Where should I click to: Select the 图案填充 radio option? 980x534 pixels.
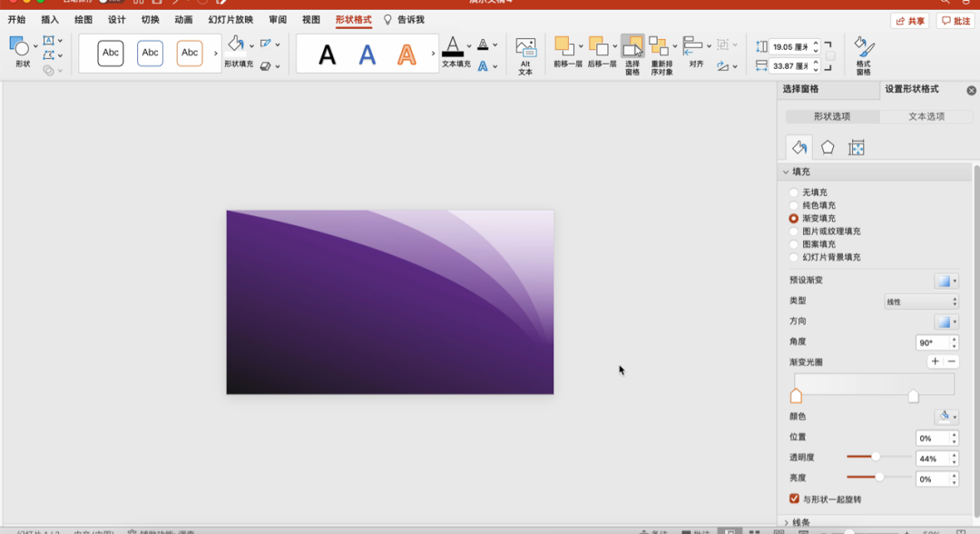tap(794, 244)
